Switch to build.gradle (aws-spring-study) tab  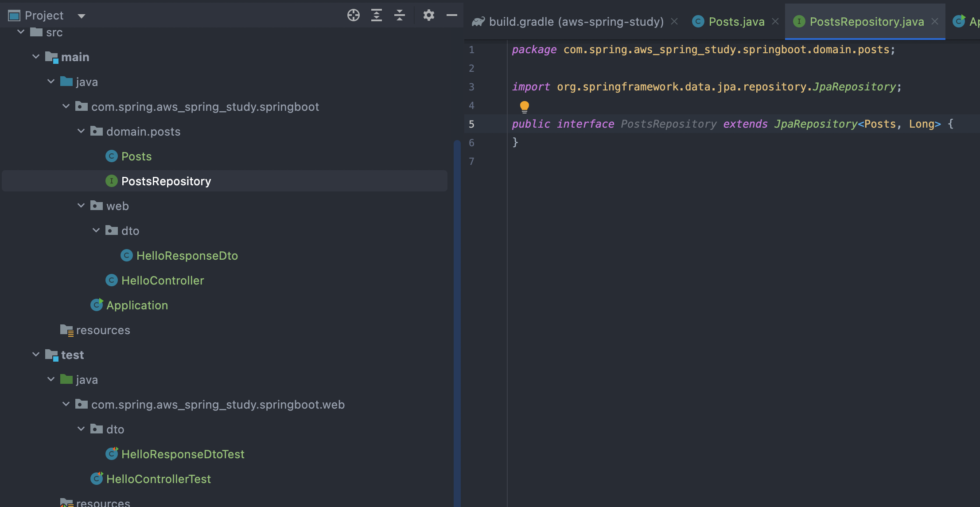(576, 21)
